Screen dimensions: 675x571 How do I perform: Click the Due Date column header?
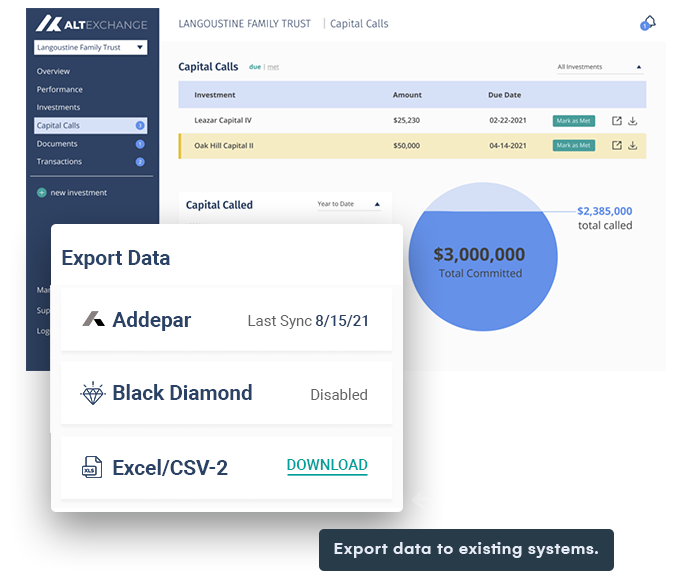505,95
